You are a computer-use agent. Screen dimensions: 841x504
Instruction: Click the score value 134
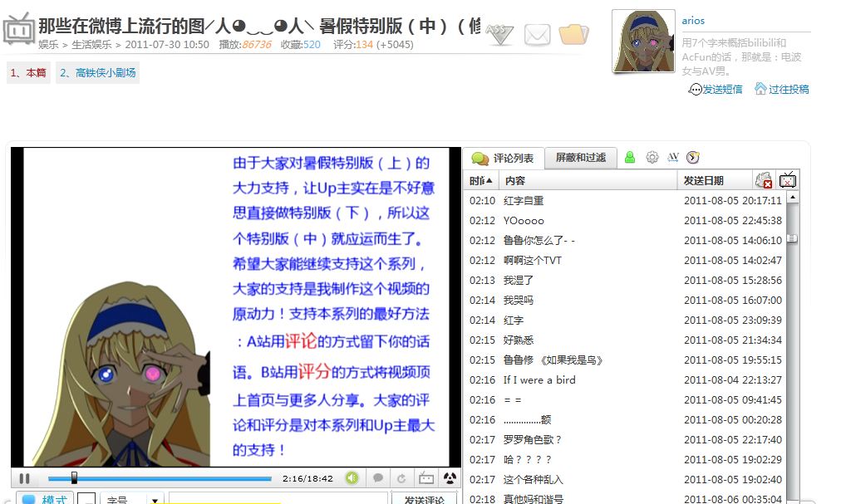pos(364,45)
